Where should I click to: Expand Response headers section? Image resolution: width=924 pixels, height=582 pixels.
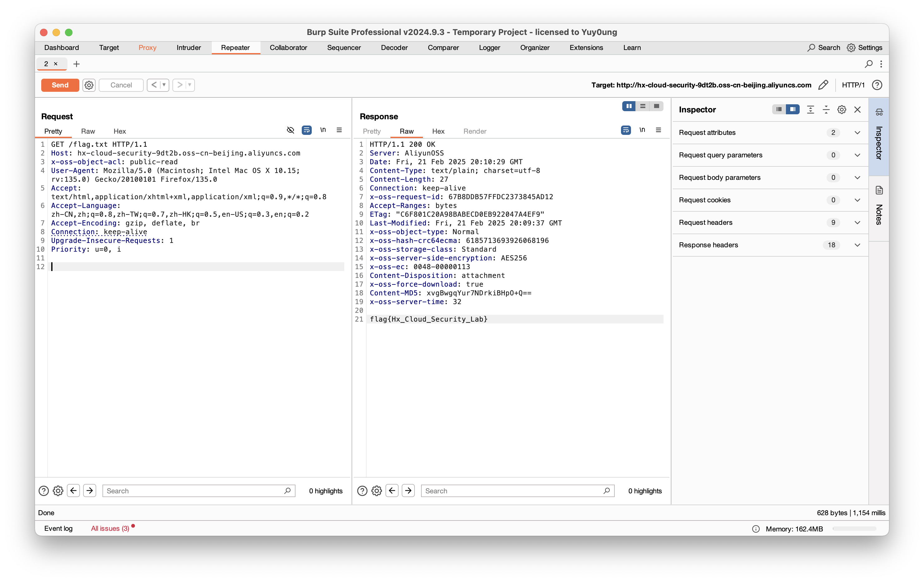point(857,245)
